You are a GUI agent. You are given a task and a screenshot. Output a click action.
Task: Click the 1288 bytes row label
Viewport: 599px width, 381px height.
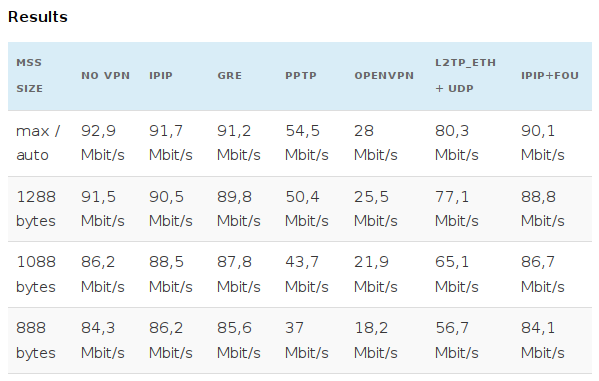click(36, 209)
